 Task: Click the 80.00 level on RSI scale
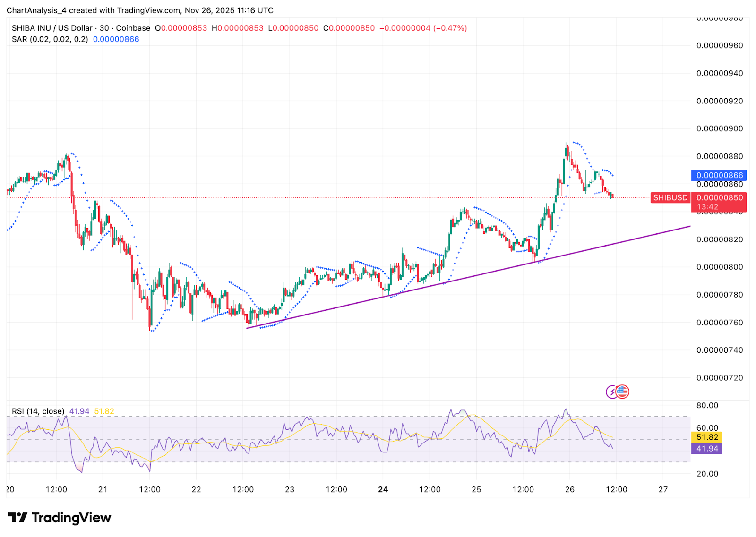[707, 406]
